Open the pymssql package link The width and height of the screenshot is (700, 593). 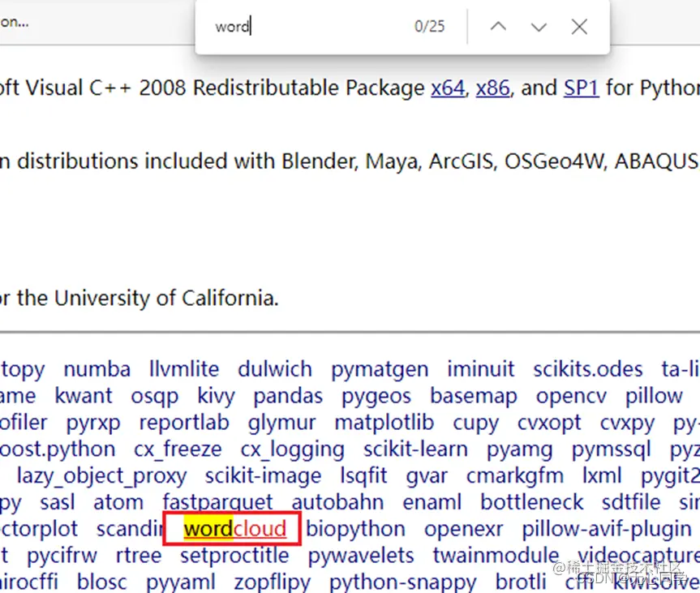(x=611, y=449)
